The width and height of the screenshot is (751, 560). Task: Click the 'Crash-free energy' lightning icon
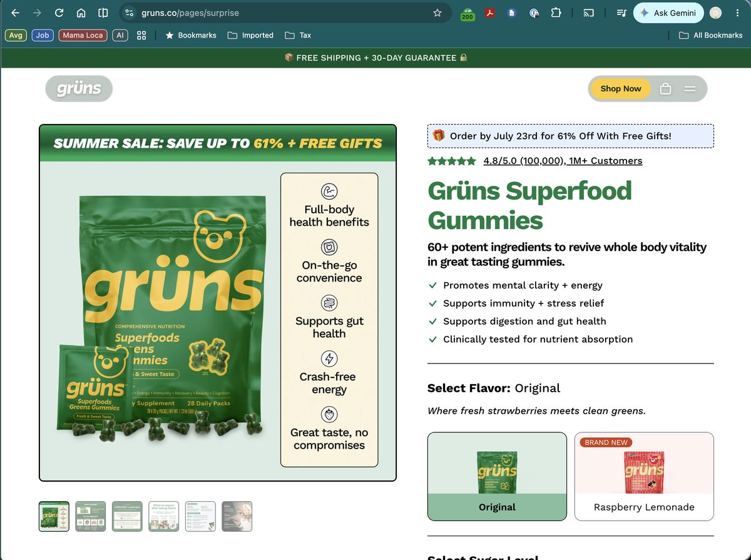pos(329,359)
